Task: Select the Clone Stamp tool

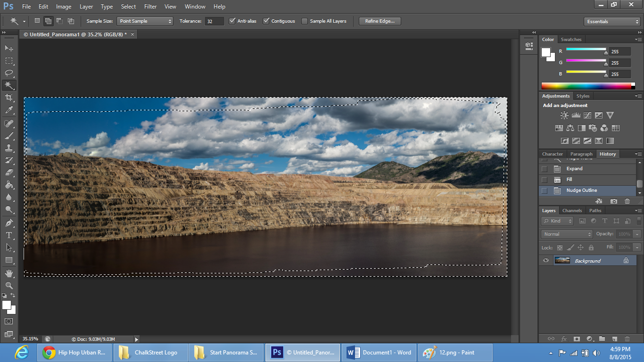Action: tap(9, 148)
